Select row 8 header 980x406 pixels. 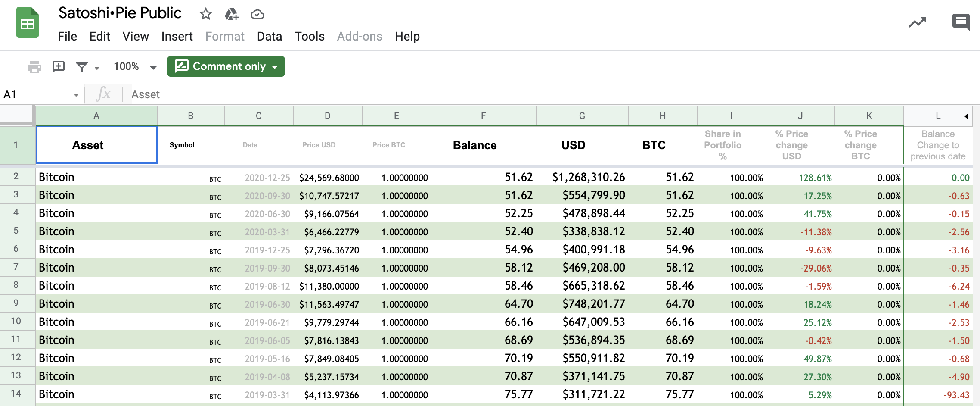(x=16, y=285)
